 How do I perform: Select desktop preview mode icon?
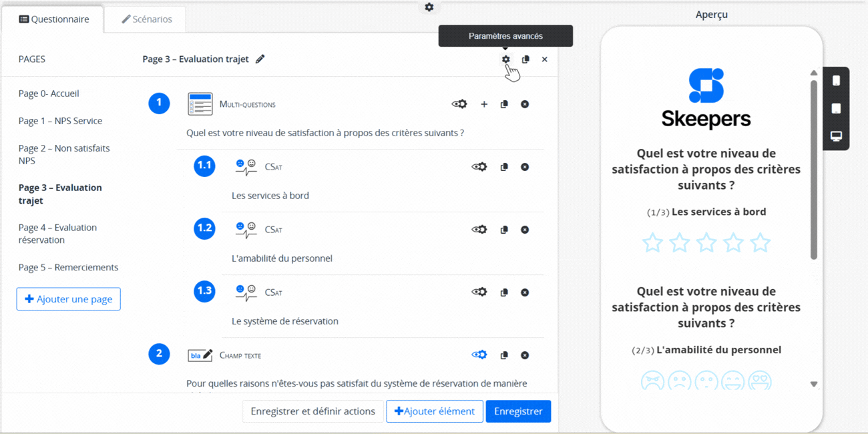(x=836, y=136)
